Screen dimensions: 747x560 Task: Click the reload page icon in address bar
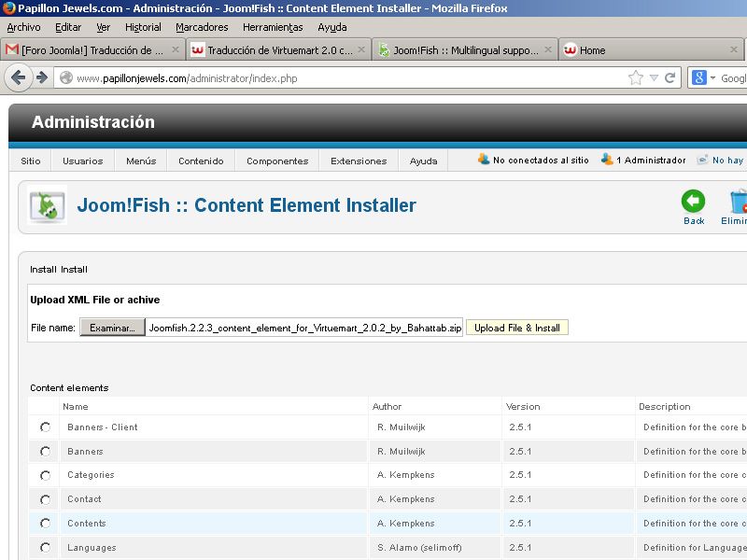click(669, 77)
